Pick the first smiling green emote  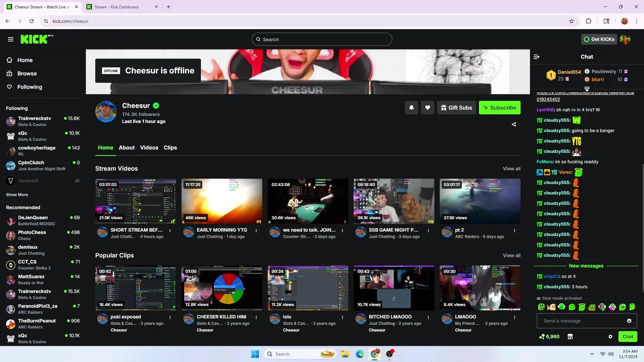[x=541, y=307]
